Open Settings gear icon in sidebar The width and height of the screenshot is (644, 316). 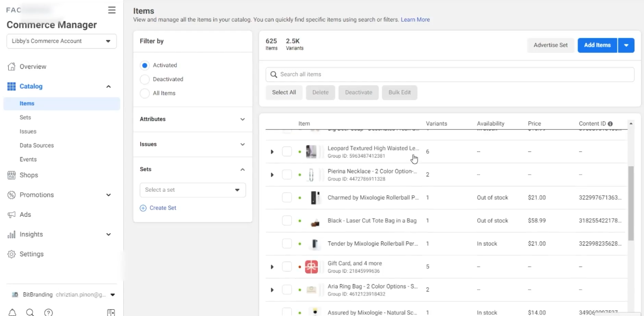point(12,254)
